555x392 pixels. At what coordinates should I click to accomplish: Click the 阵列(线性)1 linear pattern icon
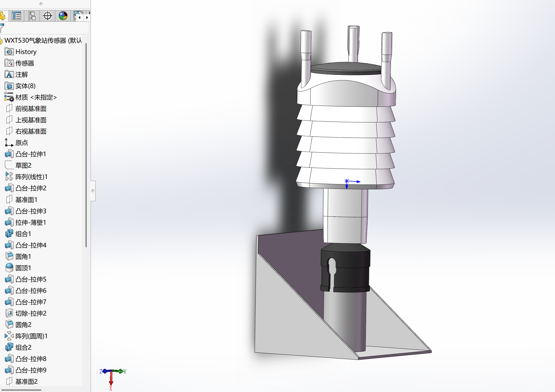tap(9, 177)
